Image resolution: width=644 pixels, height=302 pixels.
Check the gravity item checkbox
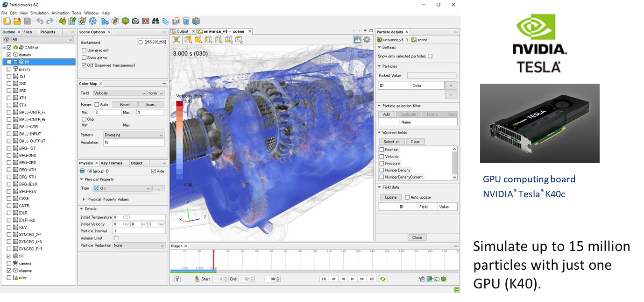click(9, 69)
